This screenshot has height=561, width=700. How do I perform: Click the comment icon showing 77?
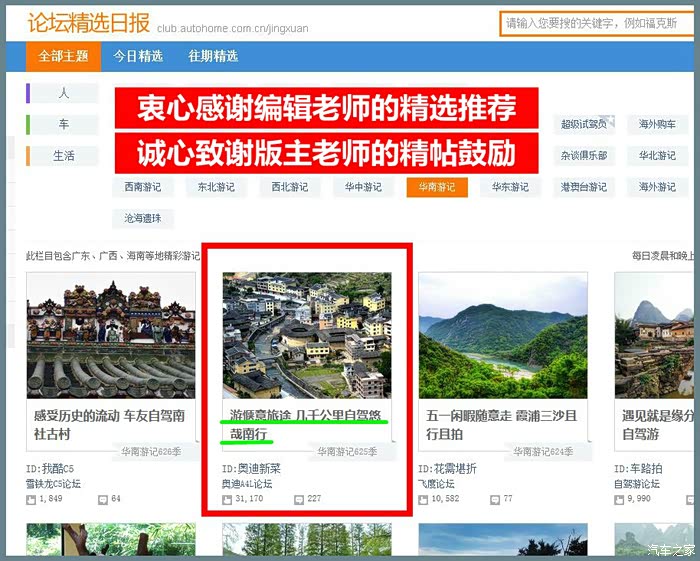tap(495, 499)
